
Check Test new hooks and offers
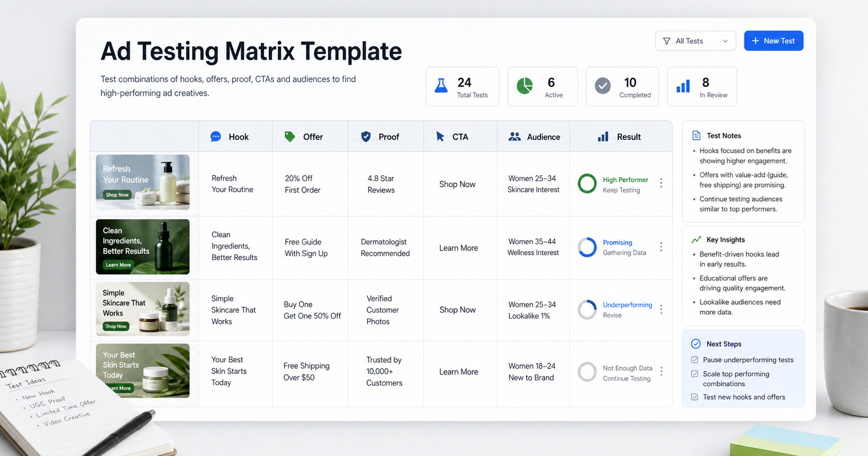coord(695,397)
